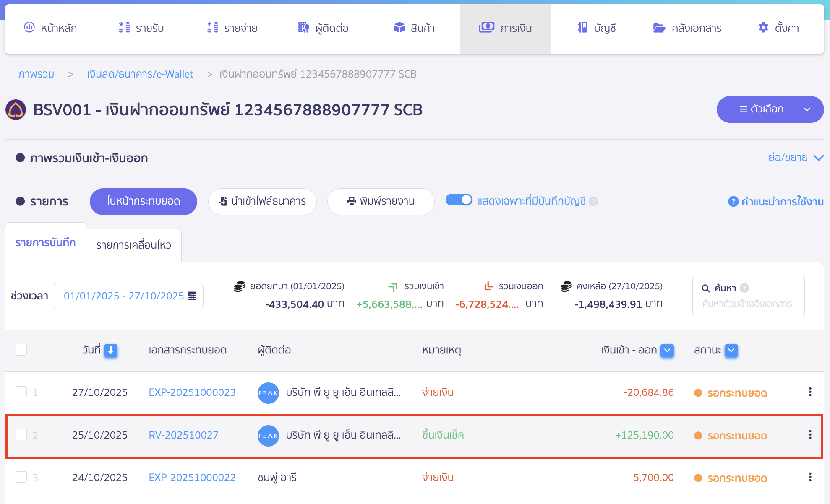This screenshot has width=830, height=504.
Task: Click the SCB bank logo icon
Action: click(16, 110)
